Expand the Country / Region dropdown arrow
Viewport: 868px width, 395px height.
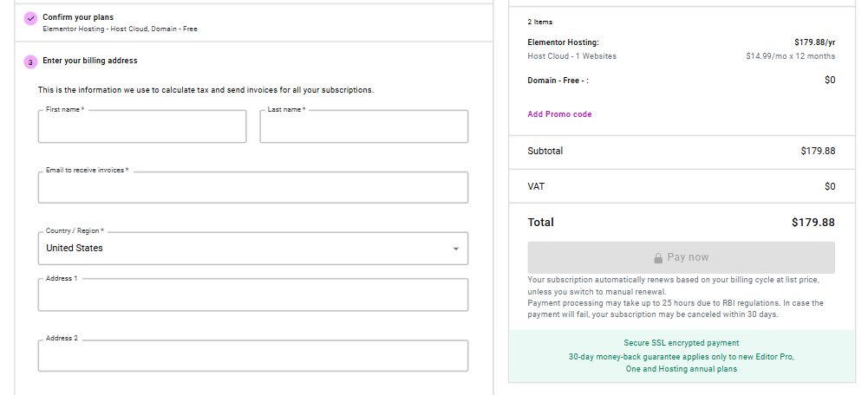point(456,249)
